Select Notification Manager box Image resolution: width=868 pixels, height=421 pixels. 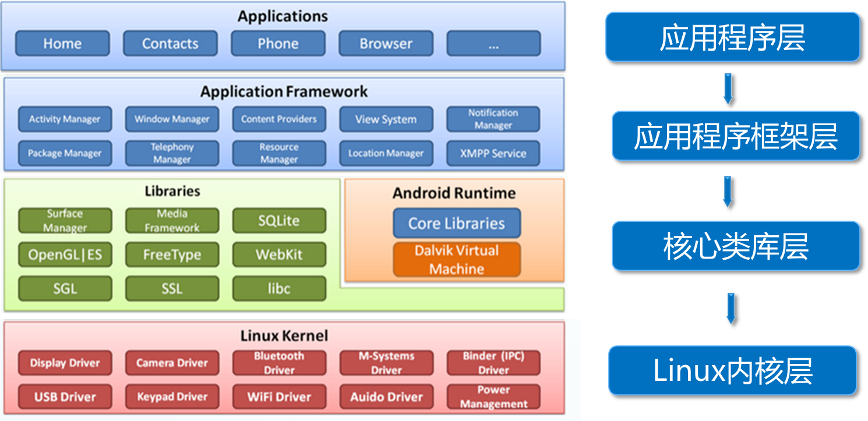[493, 119]
